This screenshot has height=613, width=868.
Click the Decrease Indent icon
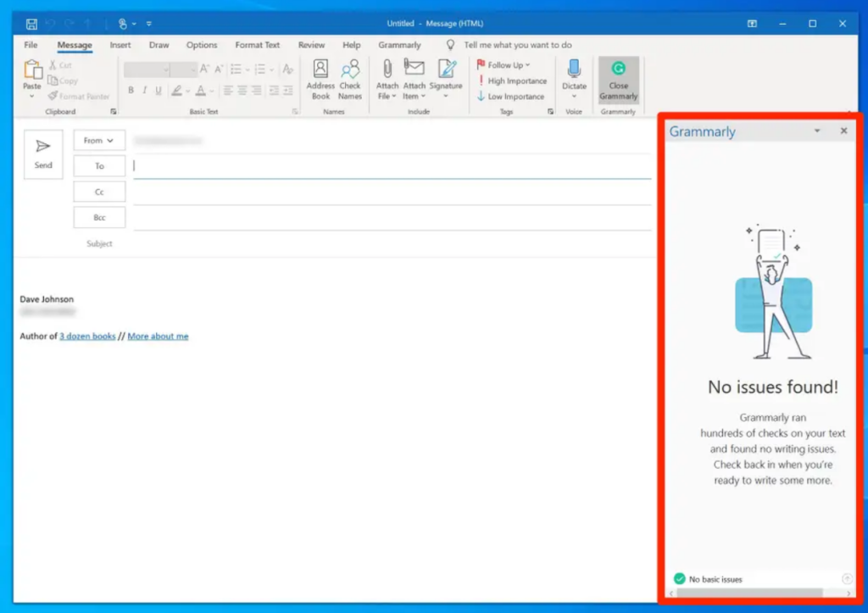[274, 90]
